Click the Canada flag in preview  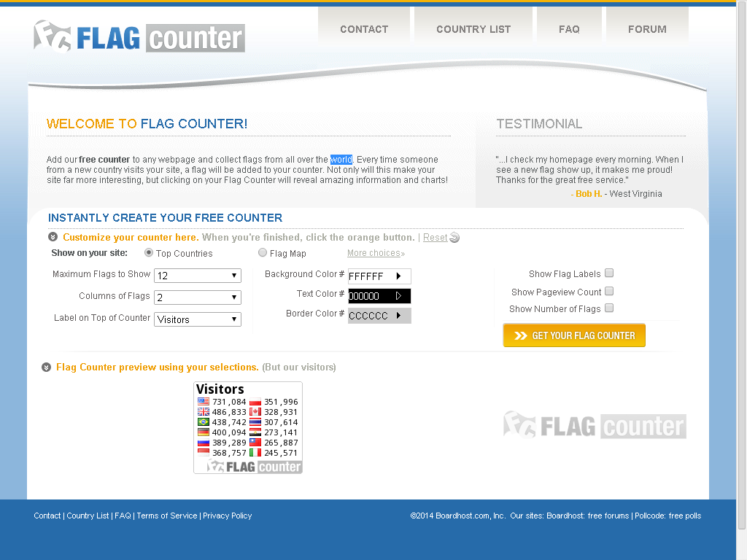[x=255, y=412]
